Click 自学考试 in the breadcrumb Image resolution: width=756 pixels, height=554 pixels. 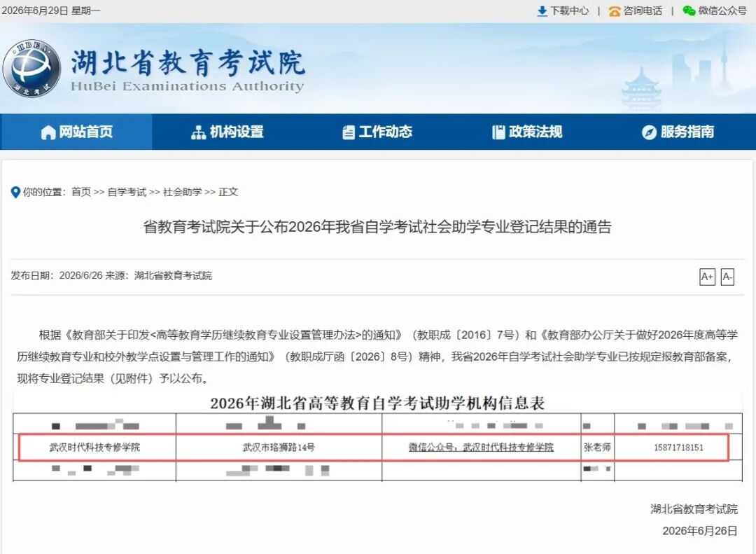point(126,192)
